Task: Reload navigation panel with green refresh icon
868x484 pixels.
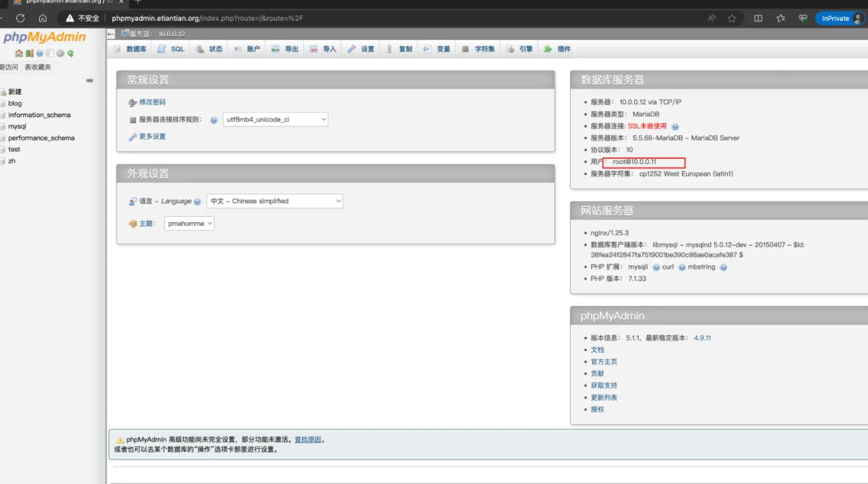Action: click(71, 53)
